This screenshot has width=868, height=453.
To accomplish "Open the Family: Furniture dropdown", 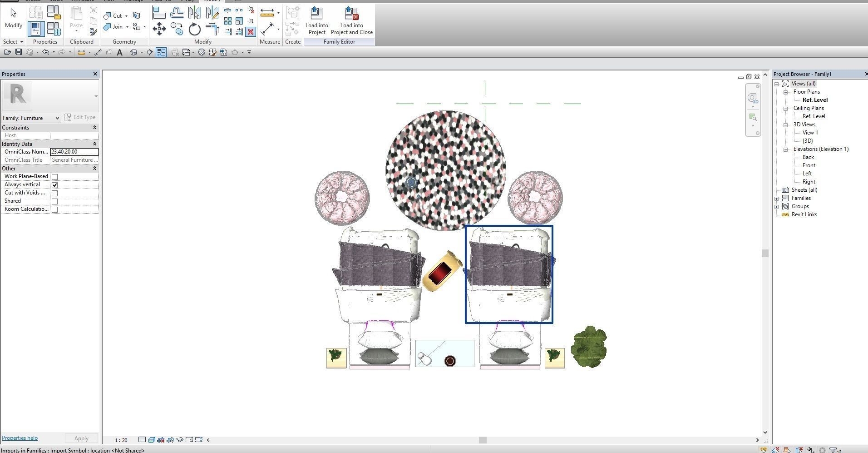I will 31,118.
